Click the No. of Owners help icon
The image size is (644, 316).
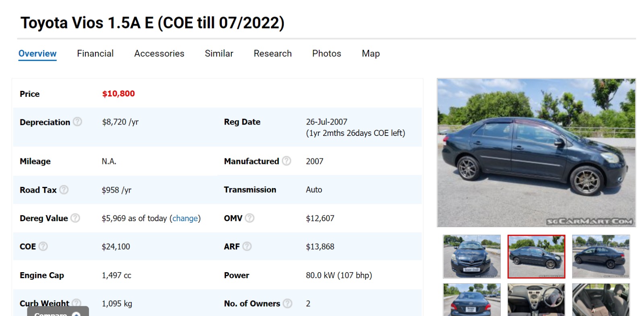287,304
